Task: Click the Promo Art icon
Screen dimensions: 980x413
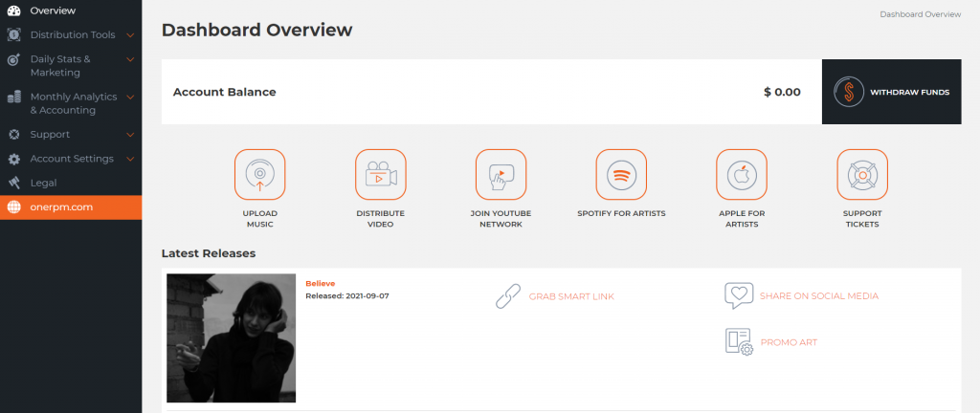Action: click(740, 341)
